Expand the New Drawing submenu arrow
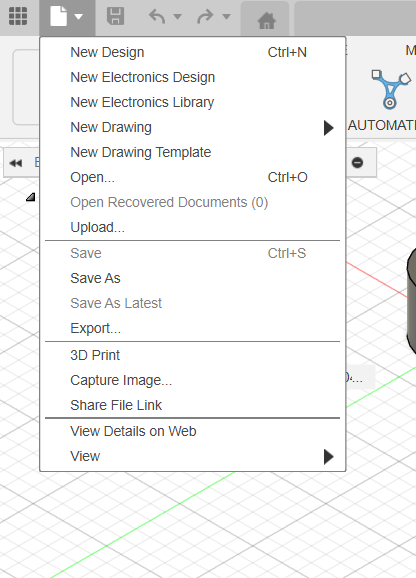Viewport: 416px width, 578px height. (328, 128)
